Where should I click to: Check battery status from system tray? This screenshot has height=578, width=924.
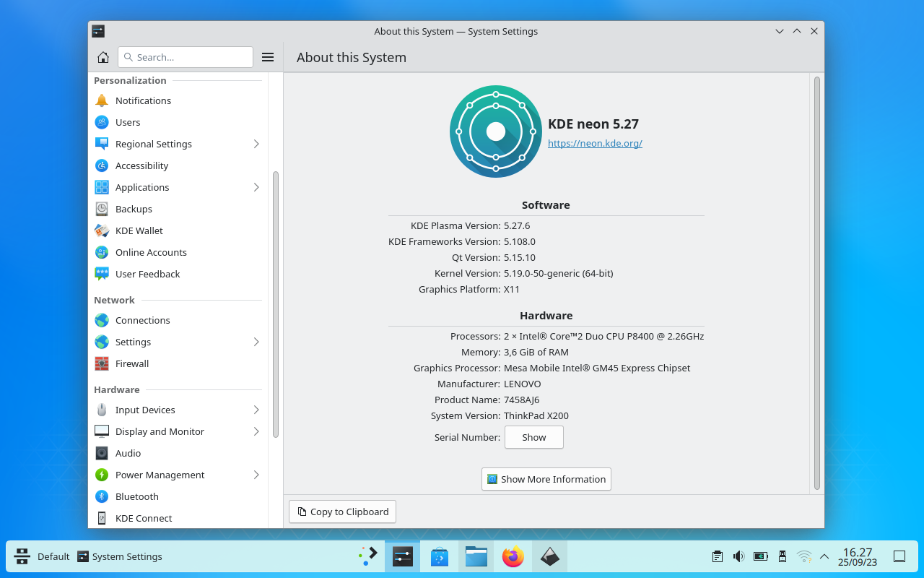[760, 556]
